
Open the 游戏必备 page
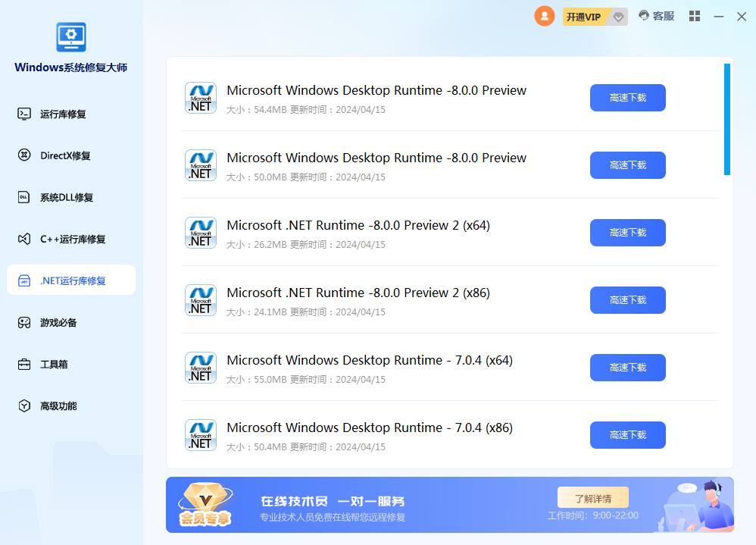[x=58, y=322]
